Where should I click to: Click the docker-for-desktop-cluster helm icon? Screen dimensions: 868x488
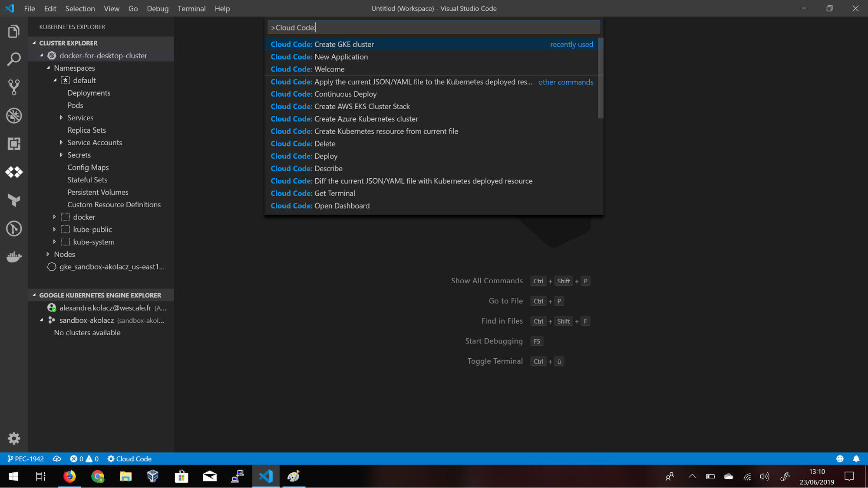coord(52,56)
